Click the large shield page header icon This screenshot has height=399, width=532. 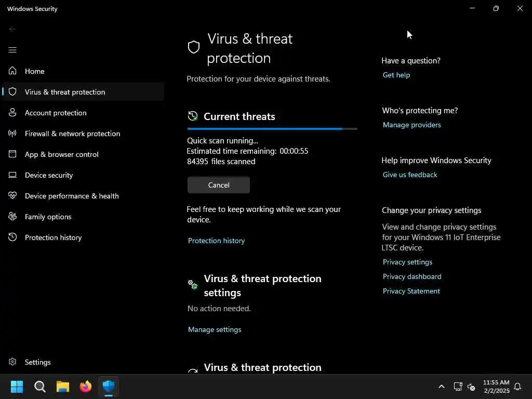click(x=194, y=47)
